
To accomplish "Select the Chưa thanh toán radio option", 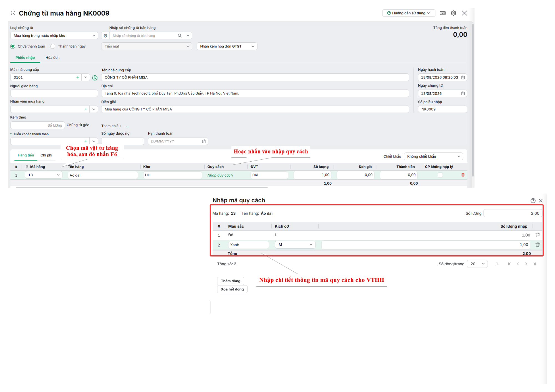I will [x=13, y=46].
